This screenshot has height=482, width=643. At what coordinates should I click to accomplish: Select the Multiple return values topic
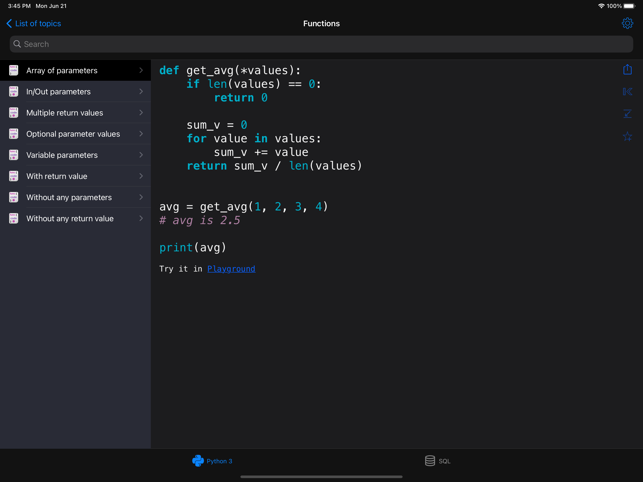pos(75,113)
